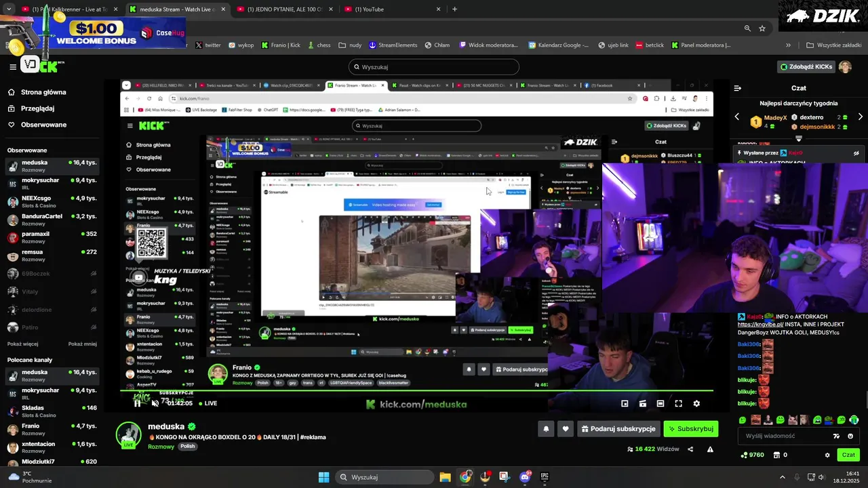Open emoji picker in chat input

click(850, 436)
